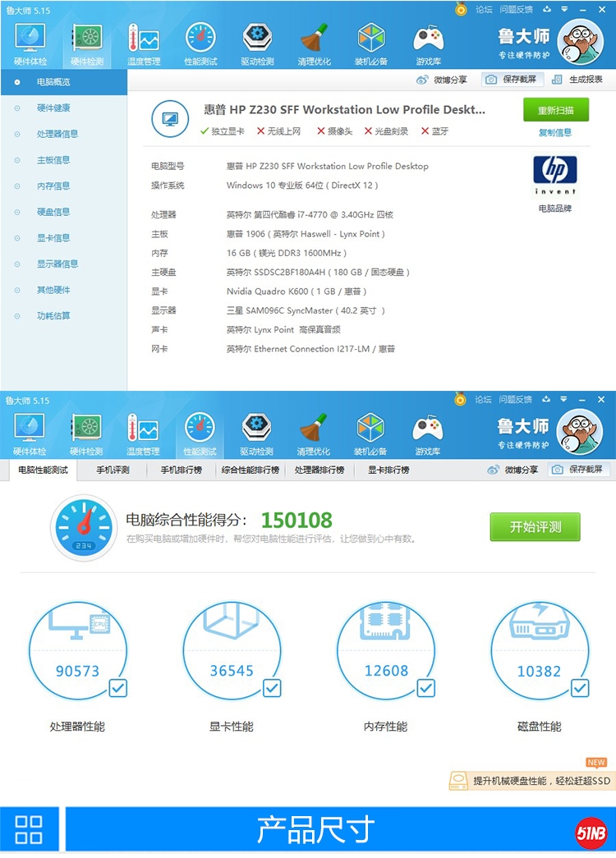Click the HP 电脑品牌 logo
The image size is (616, 858).
[x=555, y=175]
